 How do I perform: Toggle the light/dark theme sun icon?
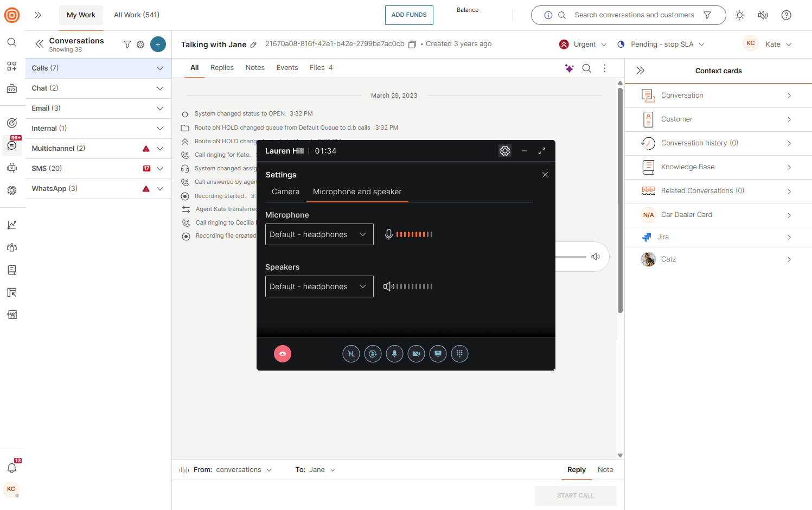pos(740,15)
